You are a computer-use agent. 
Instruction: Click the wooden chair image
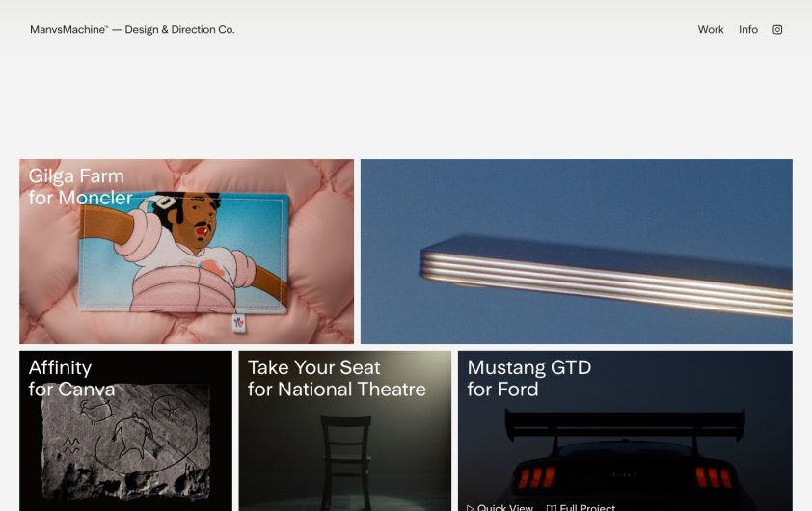click(344, 453)
